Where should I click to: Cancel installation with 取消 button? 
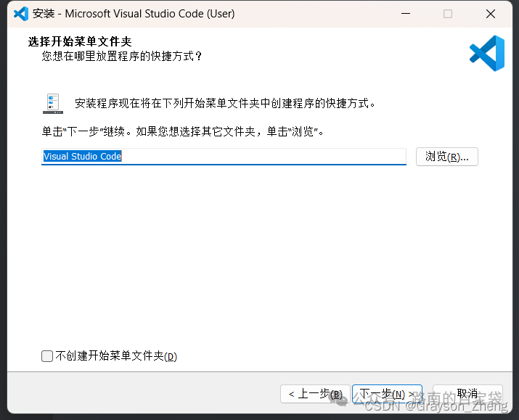(x=467, y=394)
